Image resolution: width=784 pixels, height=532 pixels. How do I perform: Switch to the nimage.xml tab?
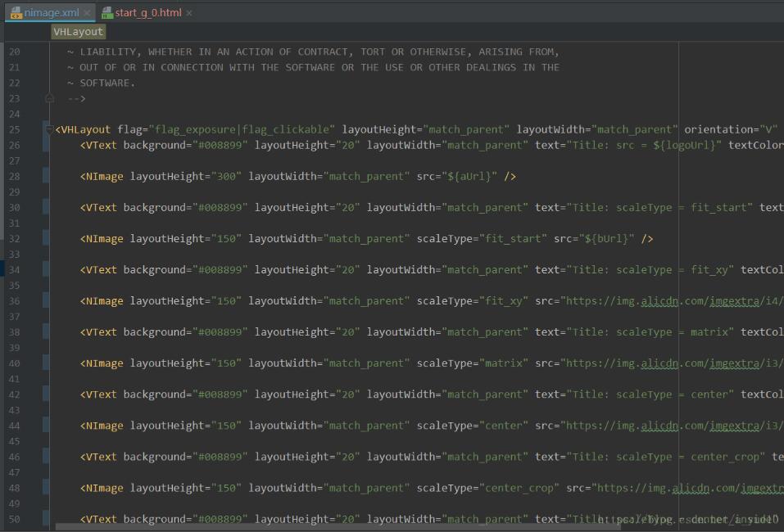click(x=52, y=13)
